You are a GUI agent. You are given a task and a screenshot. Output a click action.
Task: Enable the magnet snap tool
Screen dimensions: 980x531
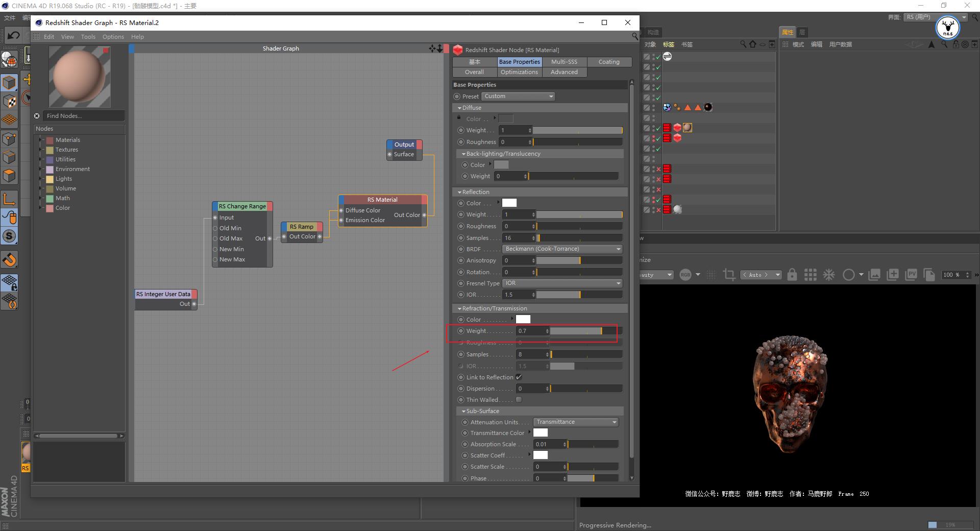[x=9, y=260]
